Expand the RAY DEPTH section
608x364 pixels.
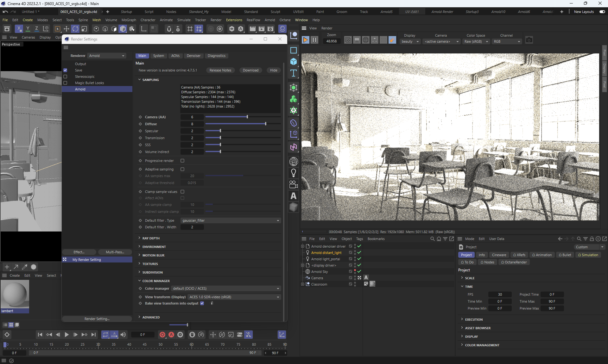pyautogui.click(x=151, y=238)
